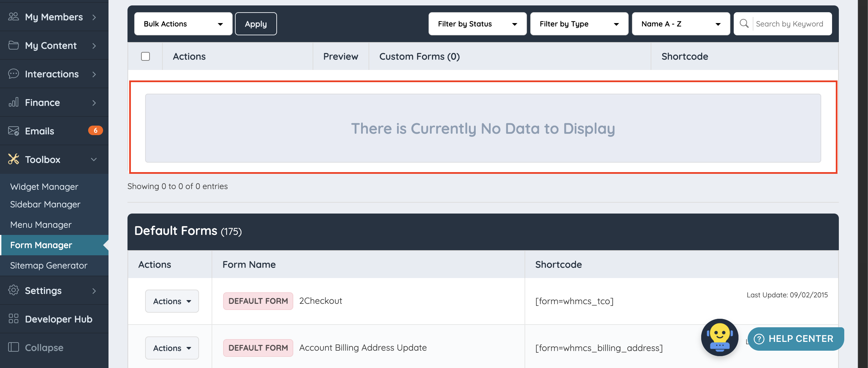
Task: Click the Finance bar chart icon
Action: coord(14,102)
